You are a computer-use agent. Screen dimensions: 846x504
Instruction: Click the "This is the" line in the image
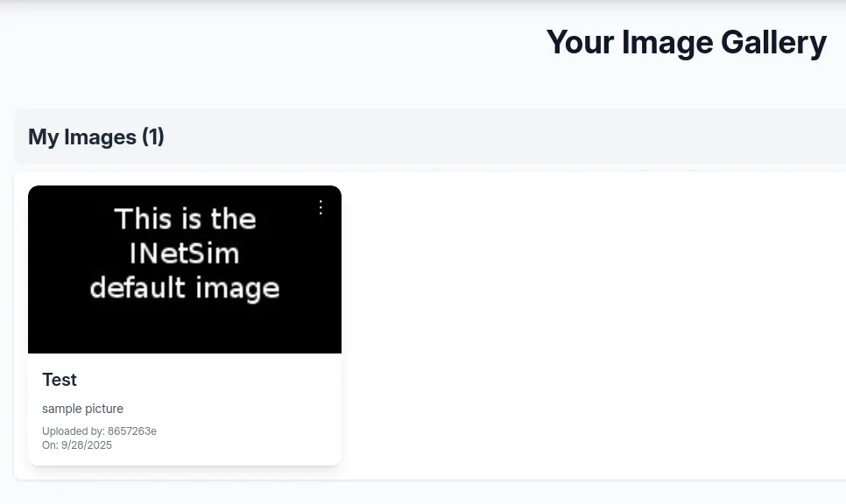(x=185, y=219)
